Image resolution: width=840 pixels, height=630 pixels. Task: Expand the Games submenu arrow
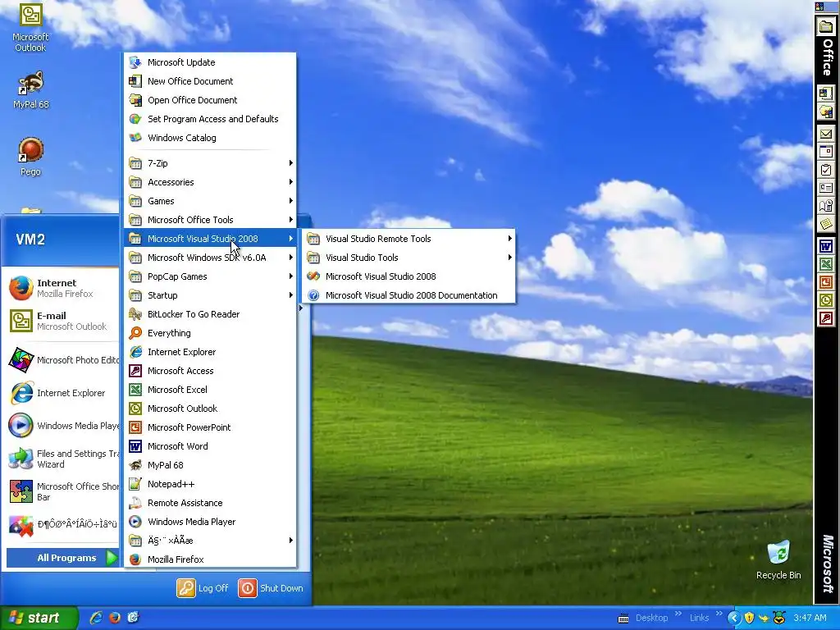point(291,201)
